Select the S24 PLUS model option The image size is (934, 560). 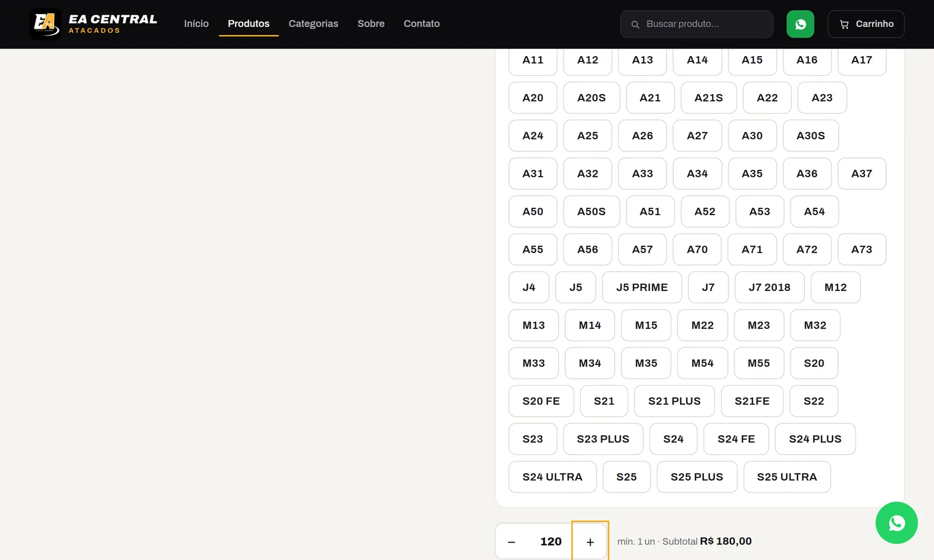point(815,439)
